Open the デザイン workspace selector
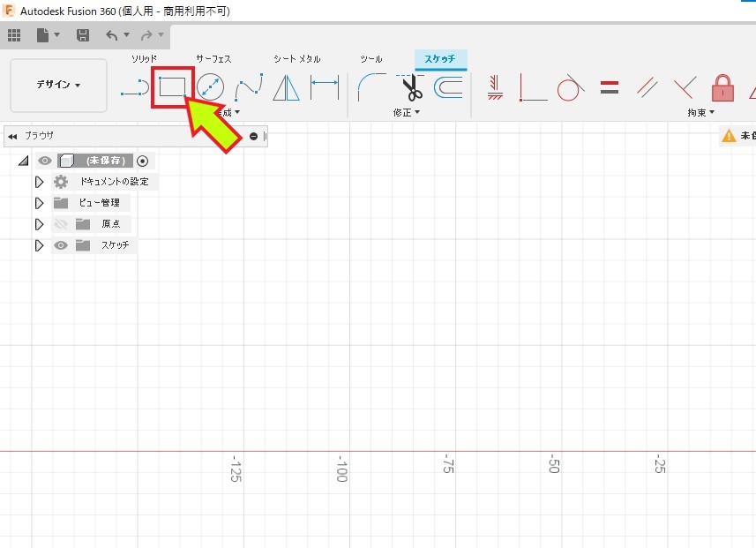Image resolution: width=756 pixels, height=548 pixels. 58,85
